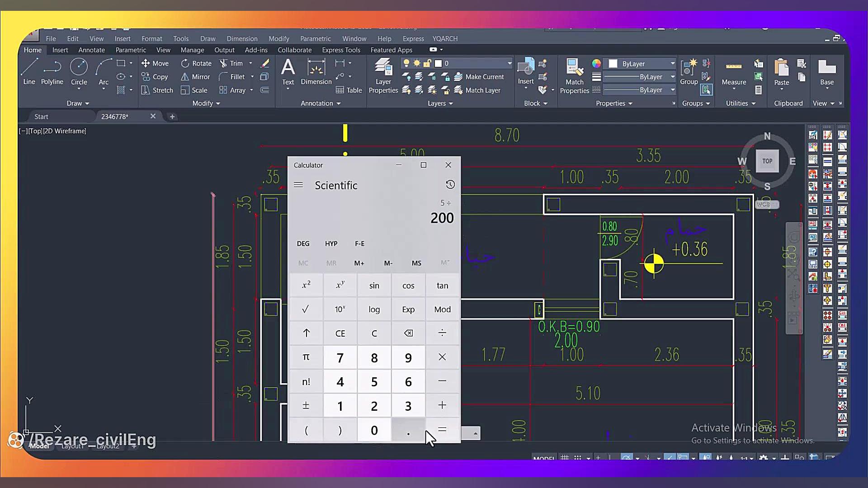Select the Measure utility

click(x=733, y=72)
